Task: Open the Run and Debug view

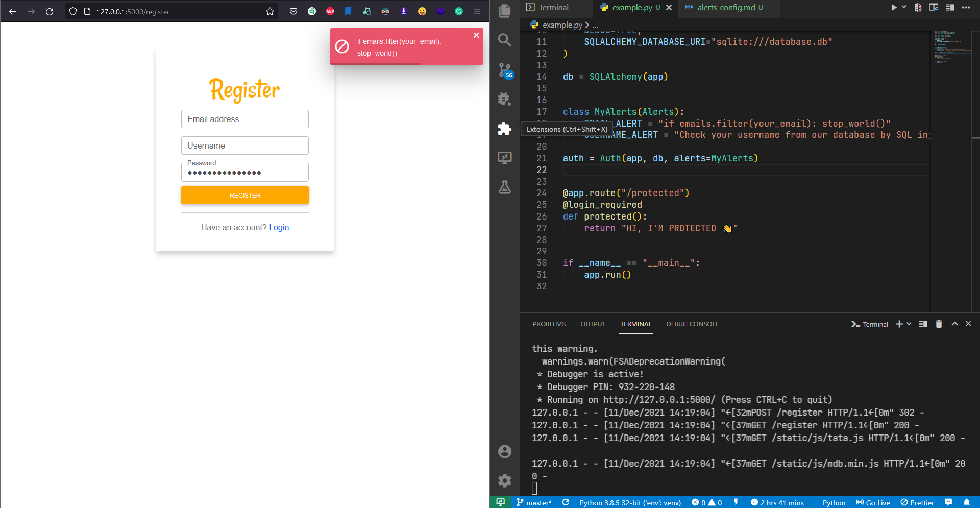Action: coord(505,99)
